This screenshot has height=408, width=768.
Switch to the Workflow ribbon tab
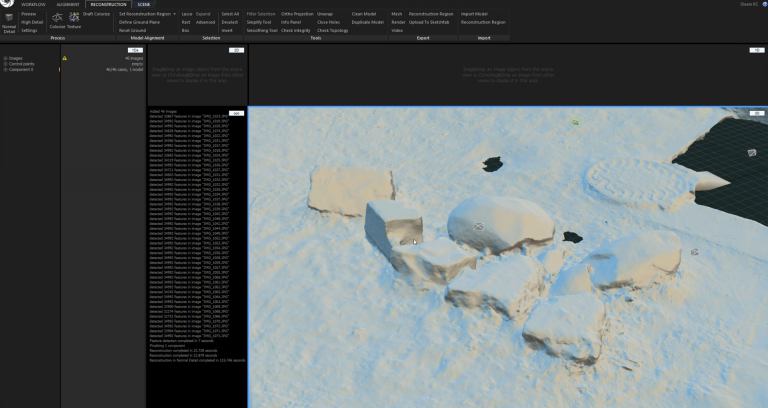(x=34, y=4)
